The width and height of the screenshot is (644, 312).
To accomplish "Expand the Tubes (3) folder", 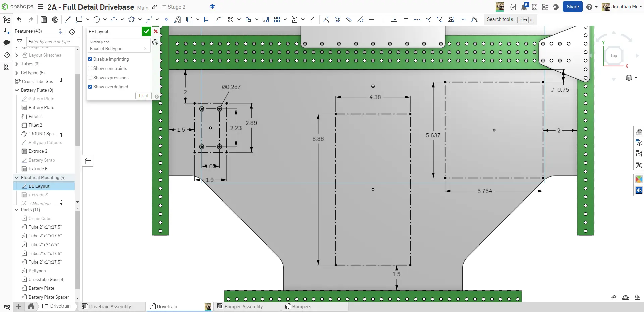I will [x=17, y=64].
